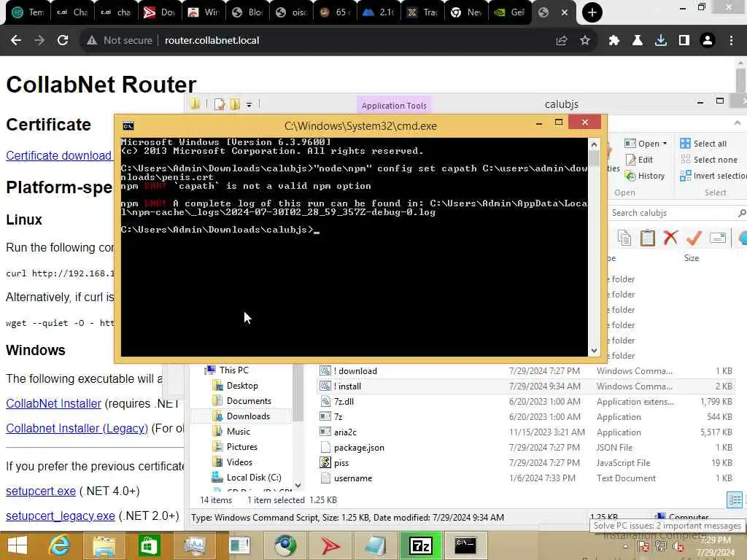
Task: Select Local Disk (C:) in navigation pane
Action: point(247,477)
